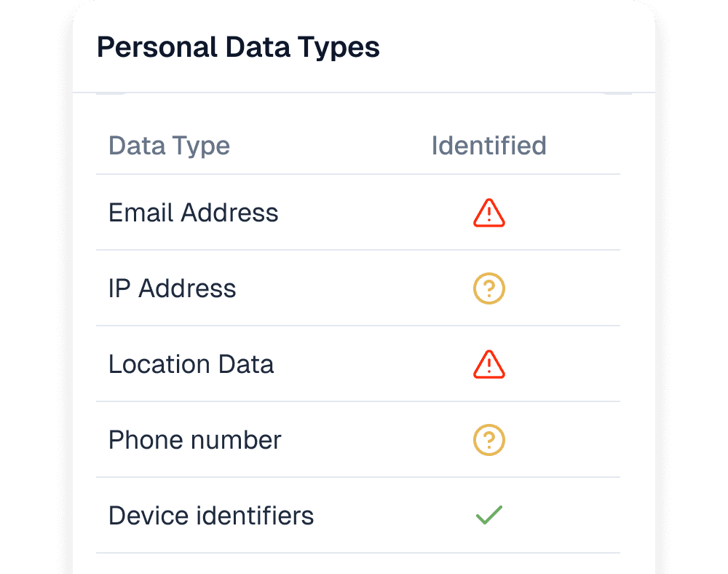Image resolution: width=728 pixels, height=574 pixels.
Task: Click the red warning triangle for Location Data
Action: tap(489, 364)
